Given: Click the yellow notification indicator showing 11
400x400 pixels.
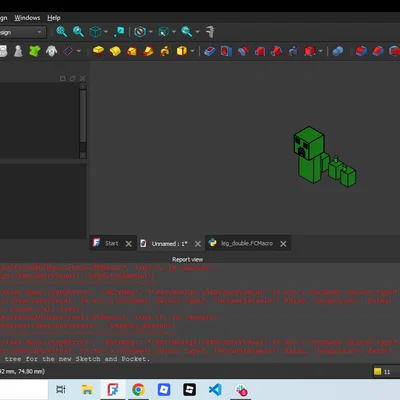Looking at the screenshot, I should tap(382, 372).
